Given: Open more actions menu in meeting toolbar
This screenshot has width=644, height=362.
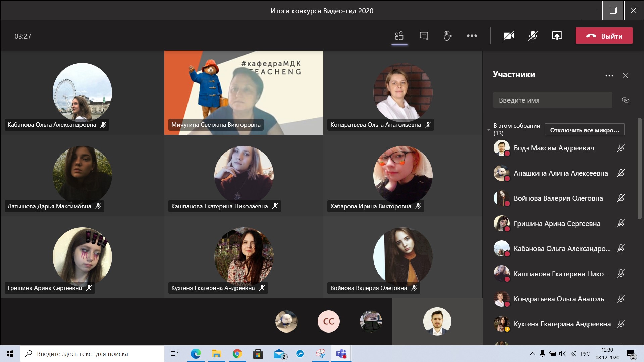Looking at the screenshot, I should pos(472,36).
